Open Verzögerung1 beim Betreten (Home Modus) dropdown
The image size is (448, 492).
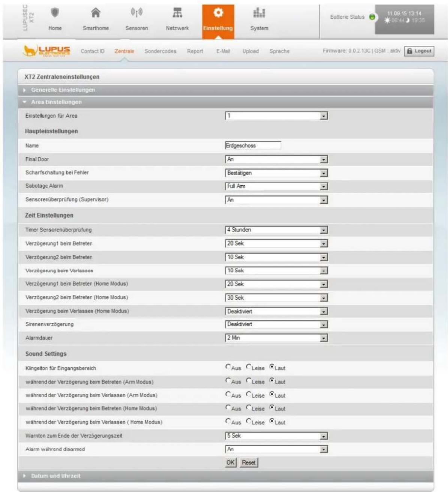pos(276,284)
